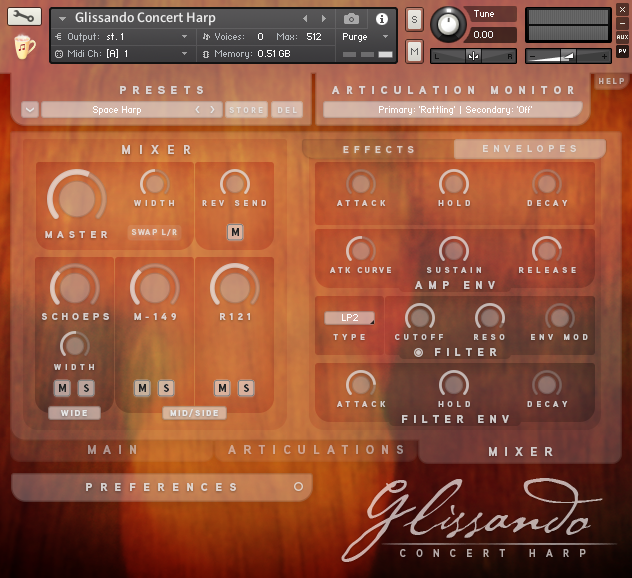The image size is (632, 578).
Task: Click the volume slider in the header
Action: [x=568, y=56]
